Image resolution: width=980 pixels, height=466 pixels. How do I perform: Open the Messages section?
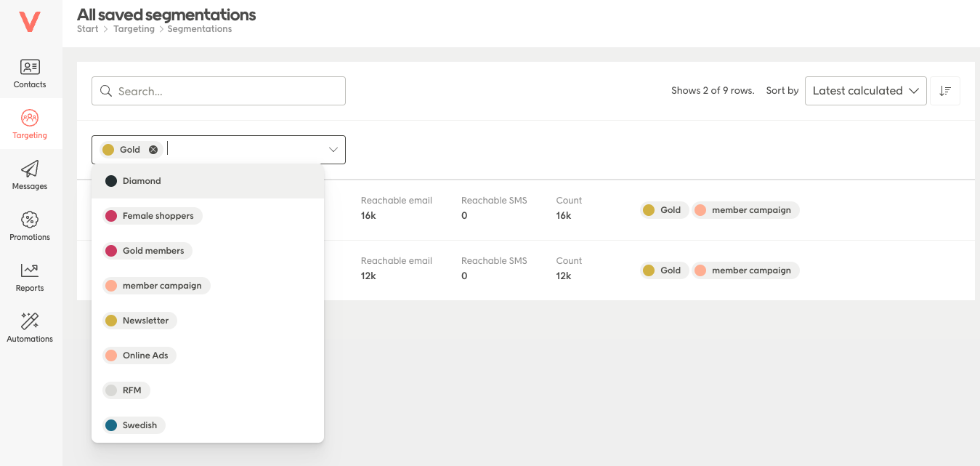pos(29,174)
